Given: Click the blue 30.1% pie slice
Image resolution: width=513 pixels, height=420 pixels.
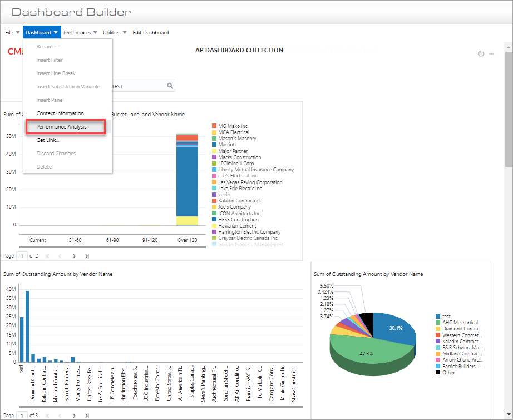Looking at the screenshot, I should 396,328.
